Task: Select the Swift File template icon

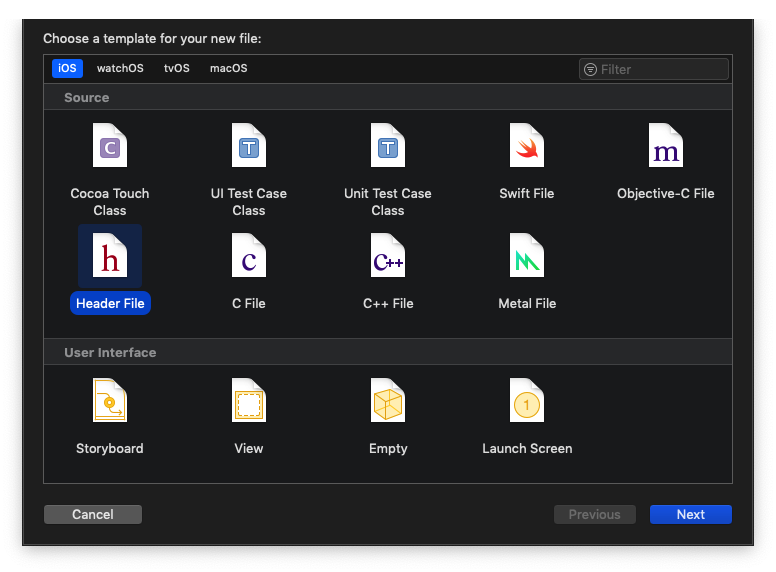Action: point(527,146)
